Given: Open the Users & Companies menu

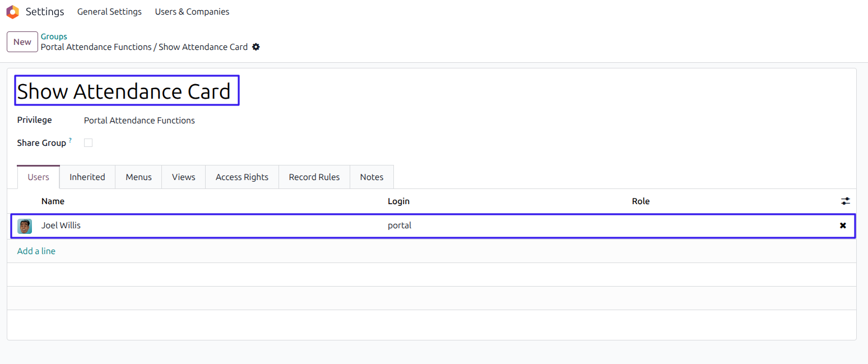Looking at the screenshot, I should tap(192, 12).
